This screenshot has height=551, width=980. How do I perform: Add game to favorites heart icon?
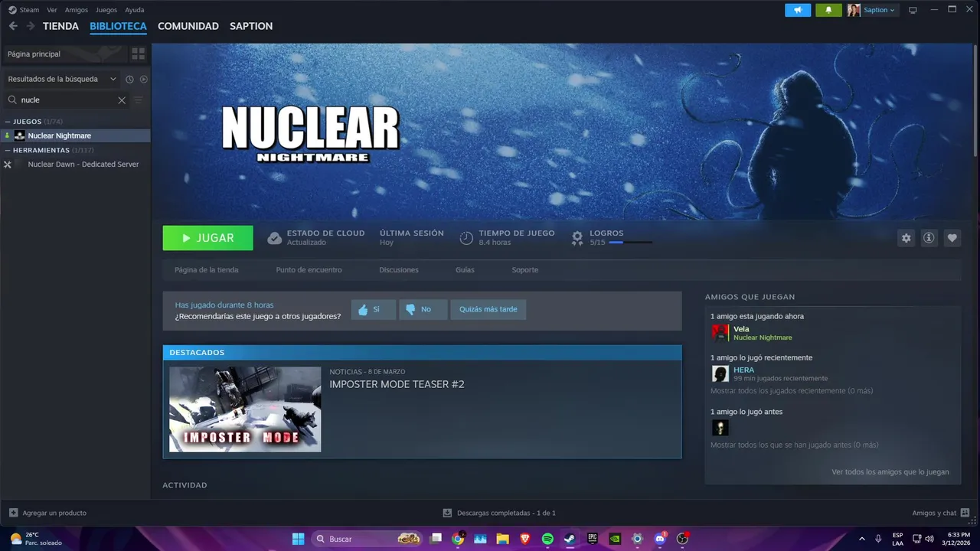click(952, 238)
